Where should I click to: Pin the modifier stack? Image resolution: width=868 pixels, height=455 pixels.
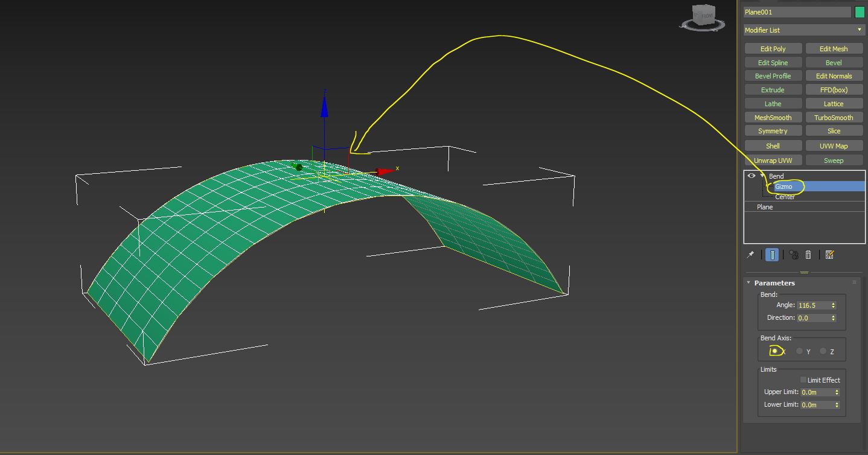coord(750,254)
